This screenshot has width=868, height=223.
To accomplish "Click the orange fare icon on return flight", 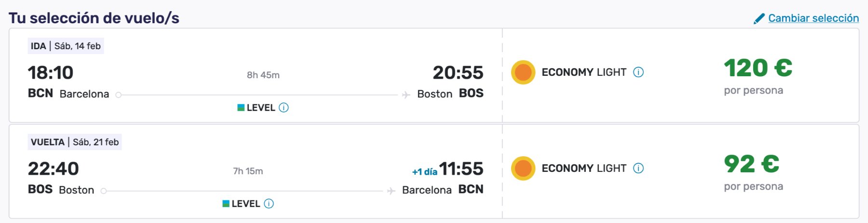I will (x=523, y=168).
